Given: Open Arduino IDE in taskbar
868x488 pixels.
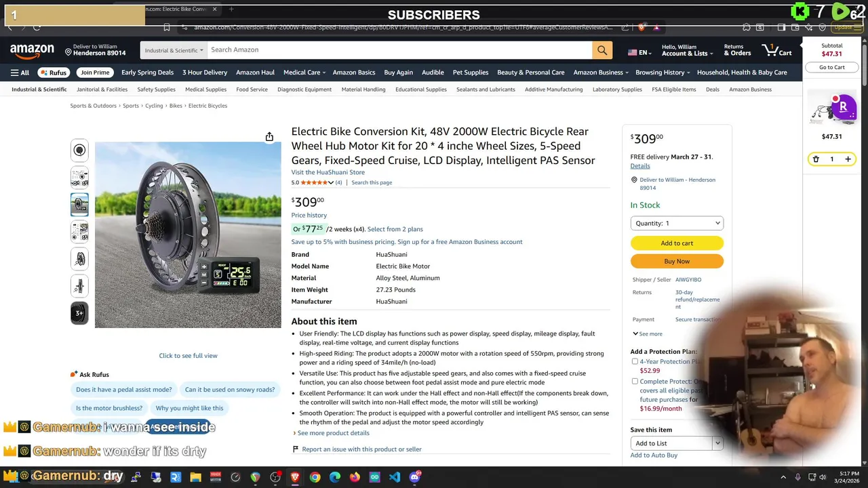Looking at the screenshot, I should [374, 477].
